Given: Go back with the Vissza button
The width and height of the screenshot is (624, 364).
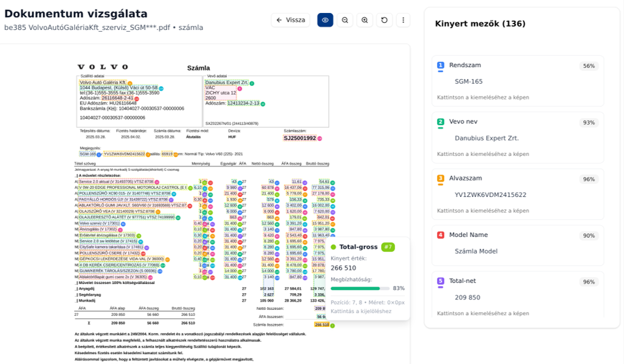Looking at the screenshot, I should click(291, 20).
